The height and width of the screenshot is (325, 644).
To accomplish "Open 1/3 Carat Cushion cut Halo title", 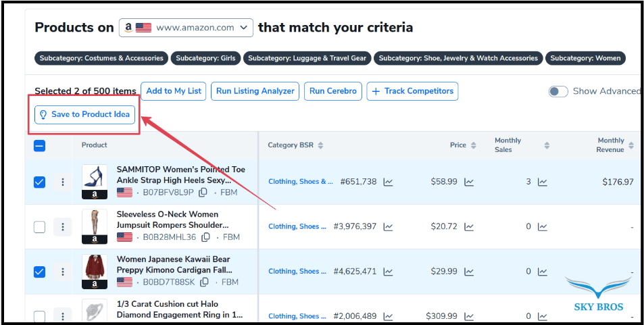I will 180,309.
